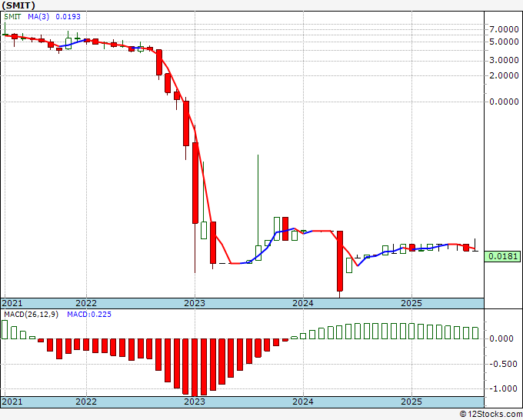This screenshot has width=523, height=420.
Task: Click the current price tag 0.0181
Action: coord(502,256)
